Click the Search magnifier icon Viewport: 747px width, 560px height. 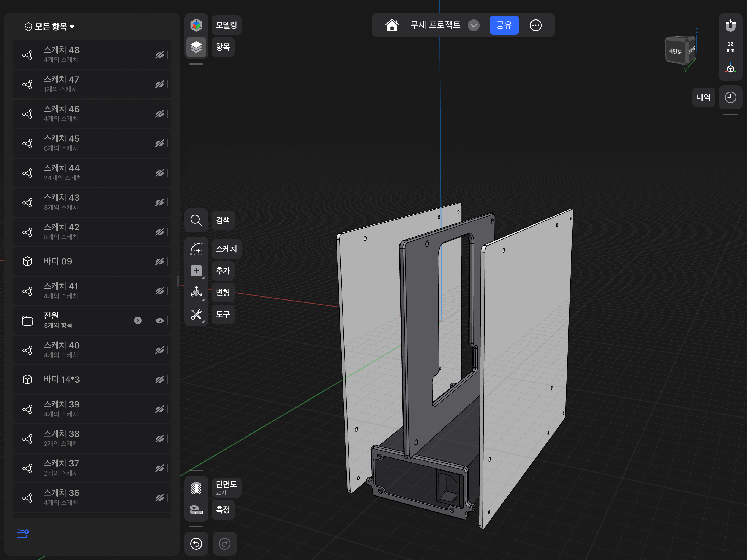click(x=196, y=220)
